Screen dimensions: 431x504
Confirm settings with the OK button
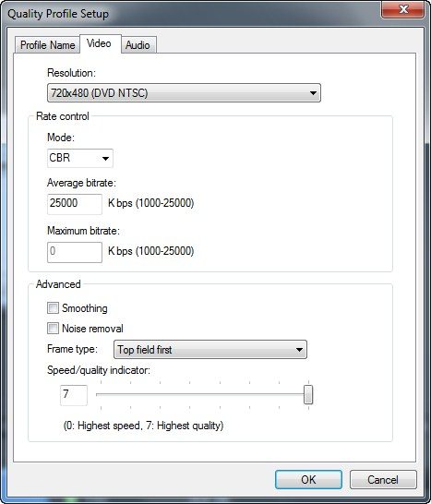pos(308,480)
